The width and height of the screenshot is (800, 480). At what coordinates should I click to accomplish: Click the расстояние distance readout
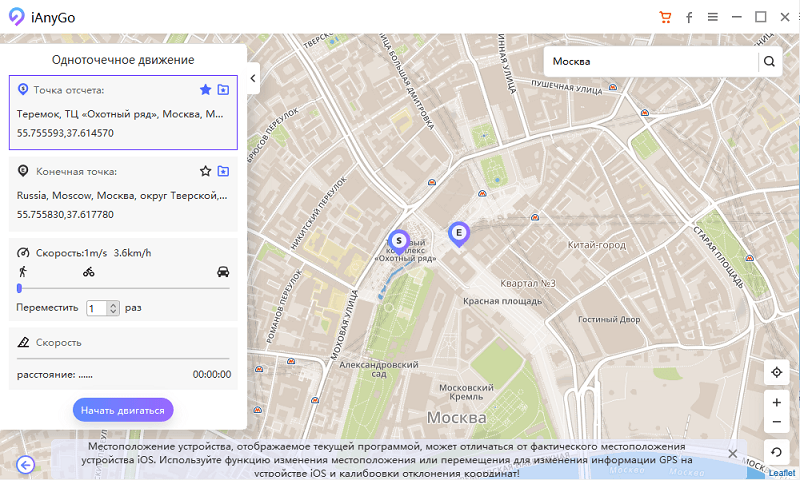coord(55,374)
